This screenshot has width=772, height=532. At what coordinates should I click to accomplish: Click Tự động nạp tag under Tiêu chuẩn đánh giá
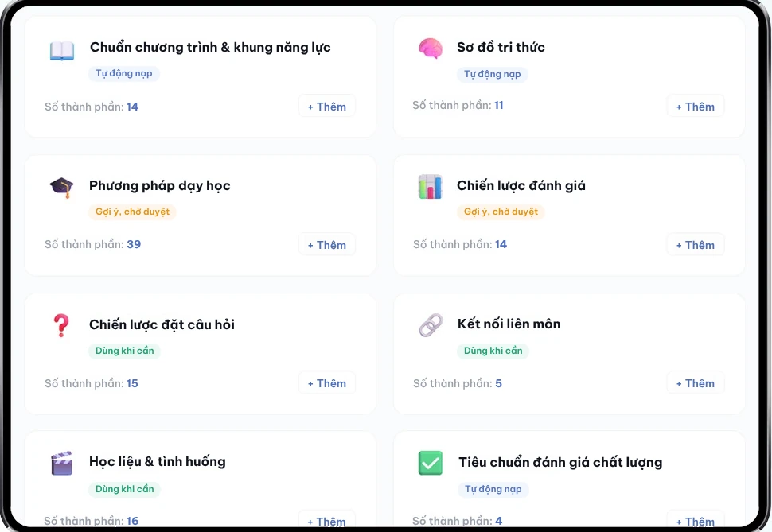click(x=493, y=489)
